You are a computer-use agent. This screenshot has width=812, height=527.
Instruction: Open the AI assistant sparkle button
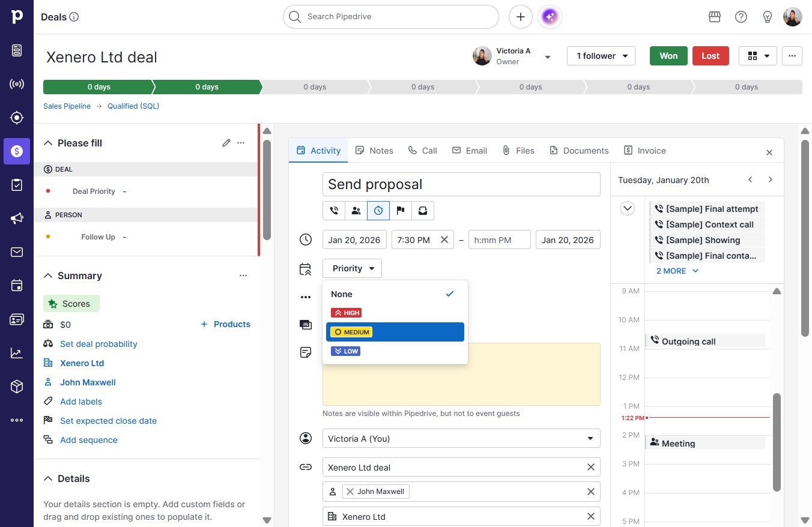click(550, 17)
